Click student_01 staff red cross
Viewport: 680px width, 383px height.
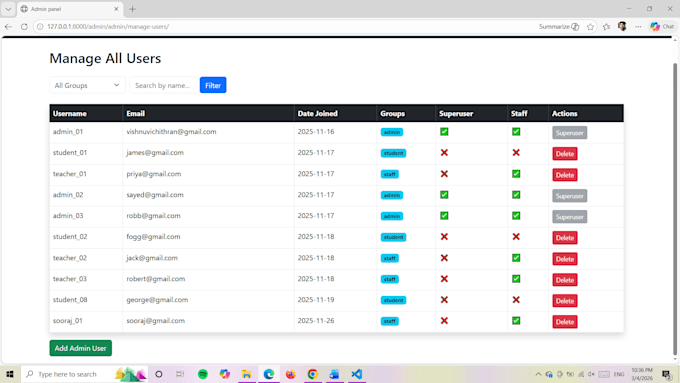pyautogui.click(x=516, y=153)
